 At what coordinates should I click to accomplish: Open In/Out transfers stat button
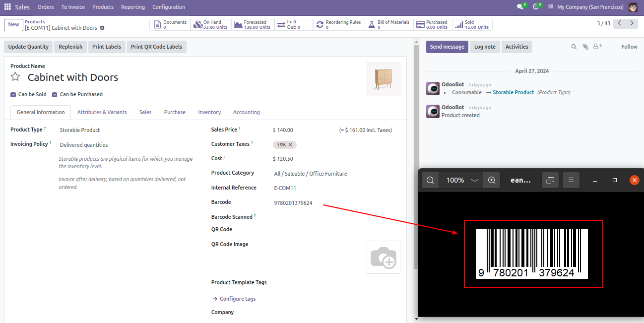293,25
